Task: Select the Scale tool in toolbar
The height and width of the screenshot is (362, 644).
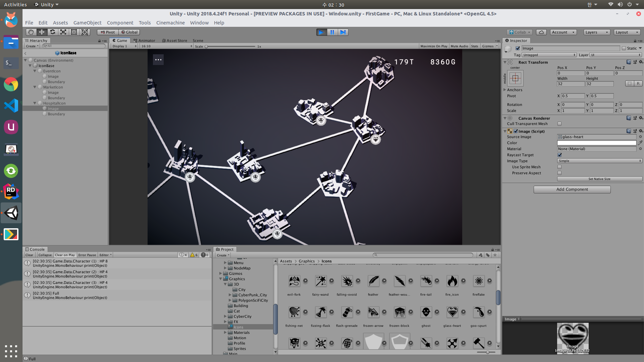Action: (x=63, y=32)
